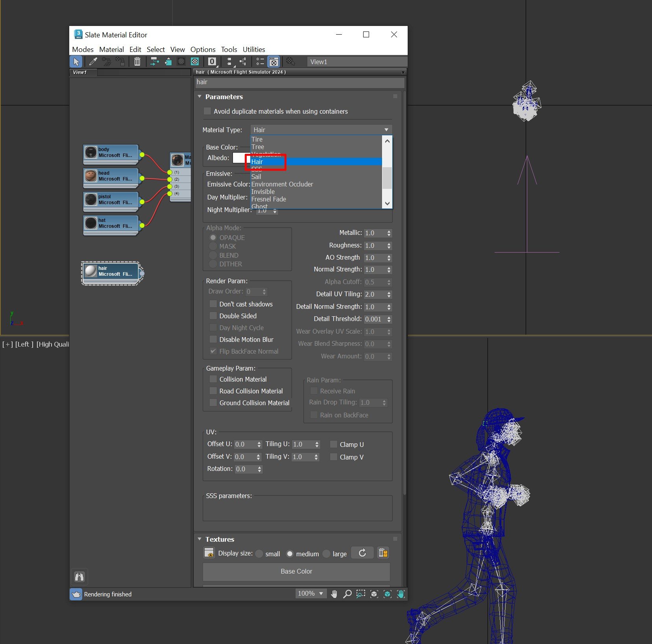
Task: Open search with binoculars icon
Action: coord(79,577)
